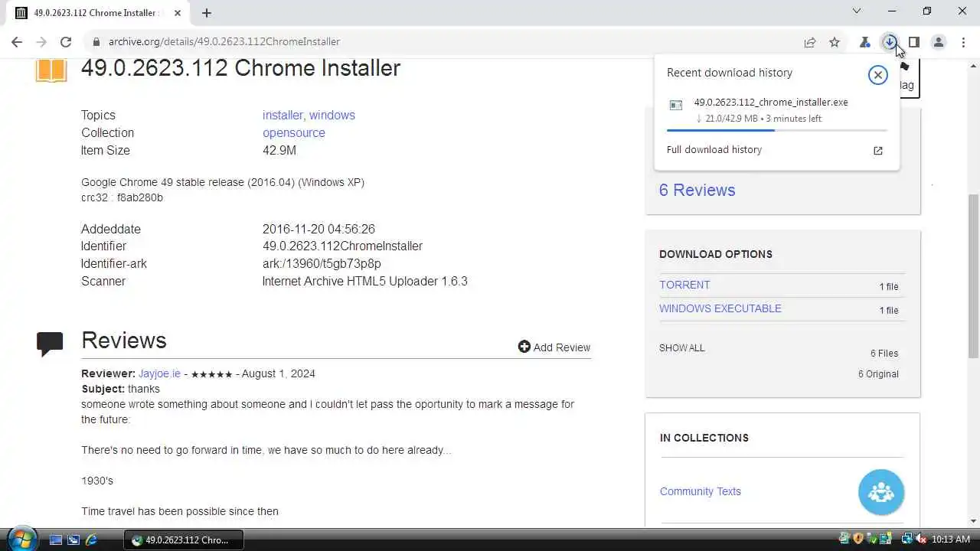Click the download progress bar
The width and height of the screenshot is (980, 551).
pos(776,130)
